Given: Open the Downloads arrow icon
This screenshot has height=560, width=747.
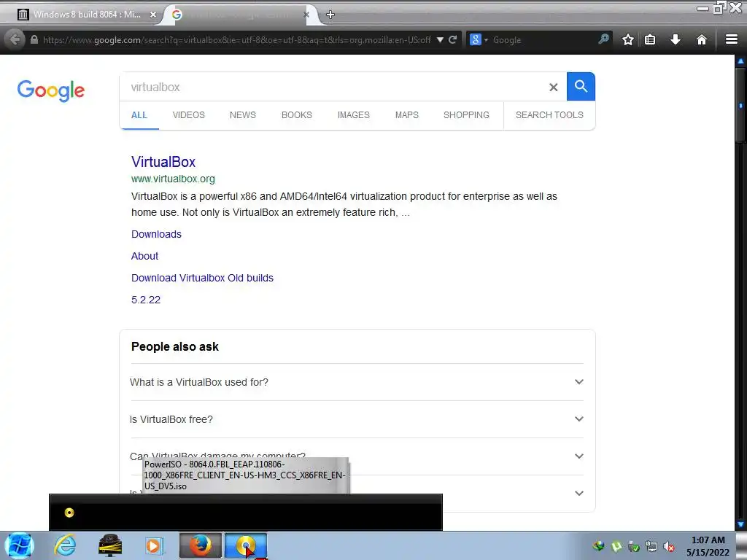Looking at the screenshot, I should click(x=675, y=40).
